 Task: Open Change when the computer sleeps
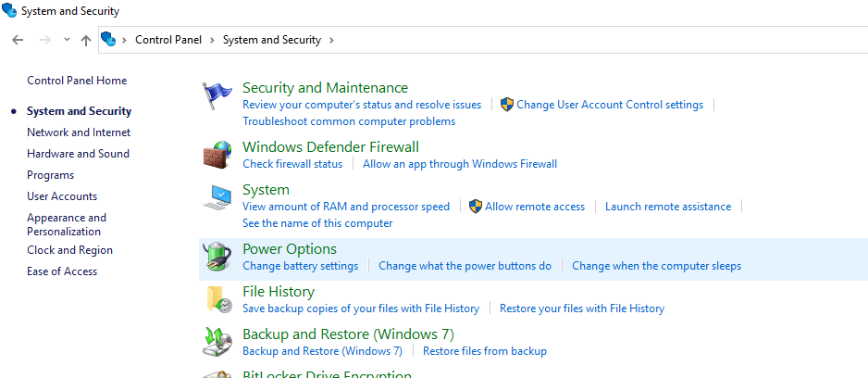point(656,266)
